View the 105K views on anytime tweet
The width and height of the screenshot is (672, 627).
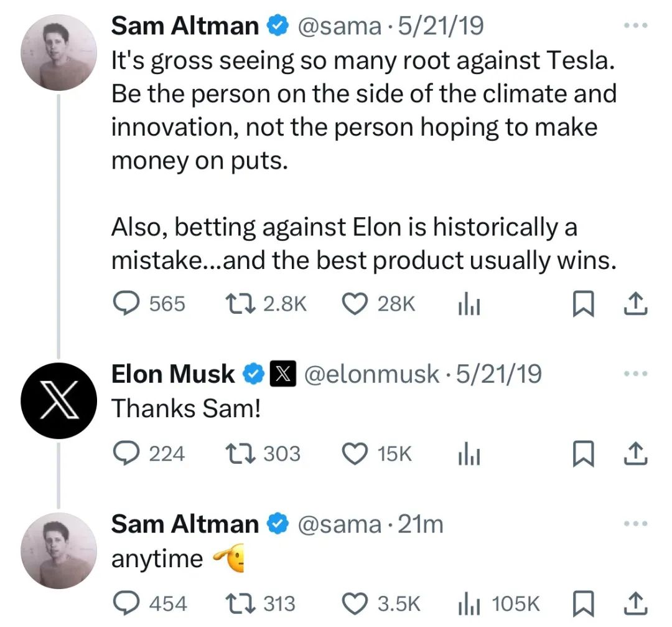tap(499, 604)
